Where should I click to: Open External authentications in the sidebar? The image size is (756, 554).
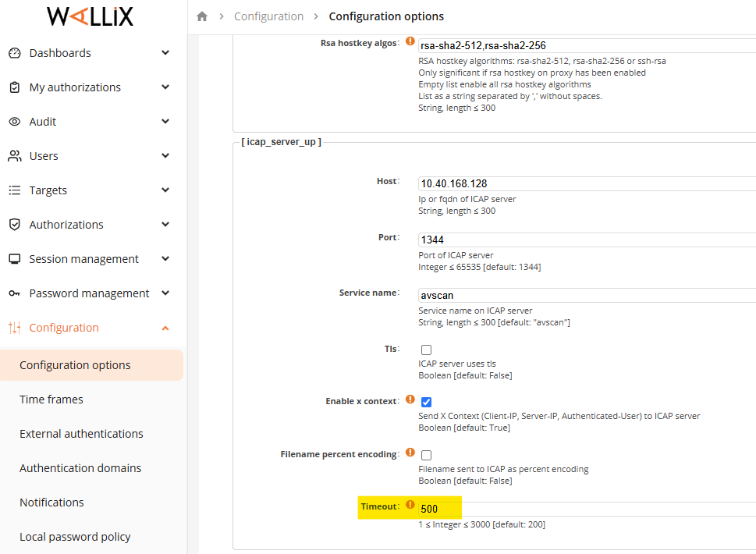(x=81, y=434)
